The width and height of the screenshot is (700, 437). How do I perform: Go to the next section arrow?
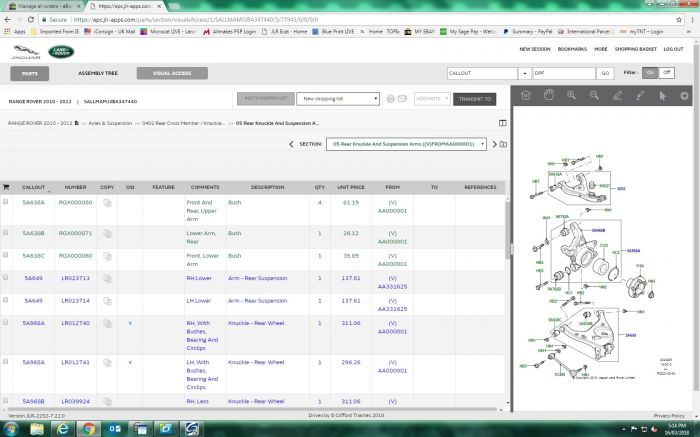(494, 144)
